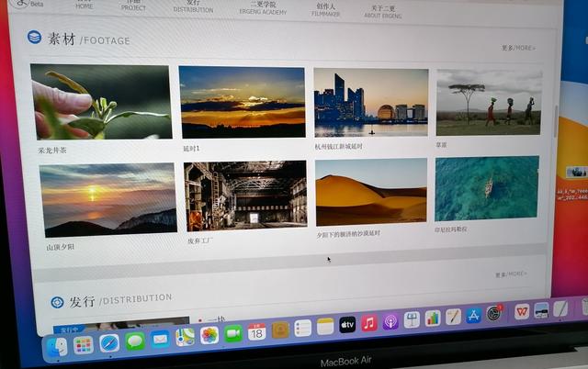Open the Messages app in dock
Screen dimensions: 588x369
tap(135, 341)
